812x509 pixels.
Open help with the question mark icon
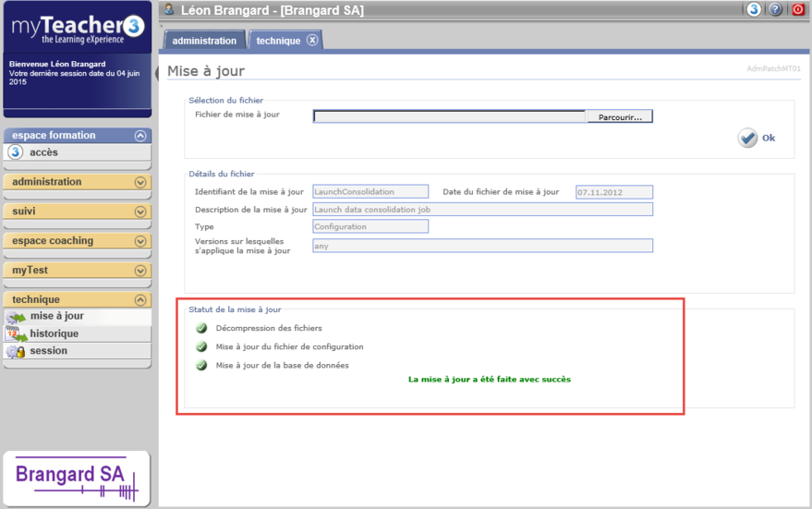pyautogui.click(x=776, y=9)
